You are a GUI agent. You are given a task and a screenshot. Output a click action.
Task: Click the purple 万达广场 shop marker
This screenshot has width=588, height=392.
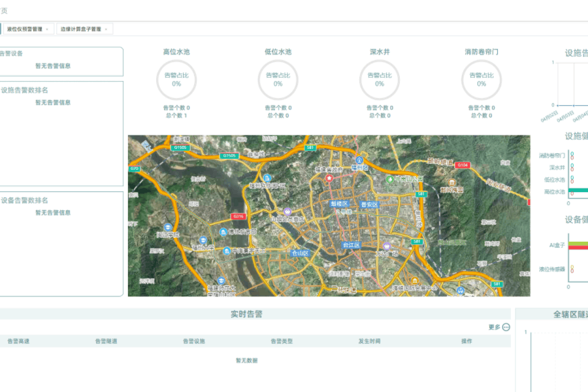coord(387,246)
